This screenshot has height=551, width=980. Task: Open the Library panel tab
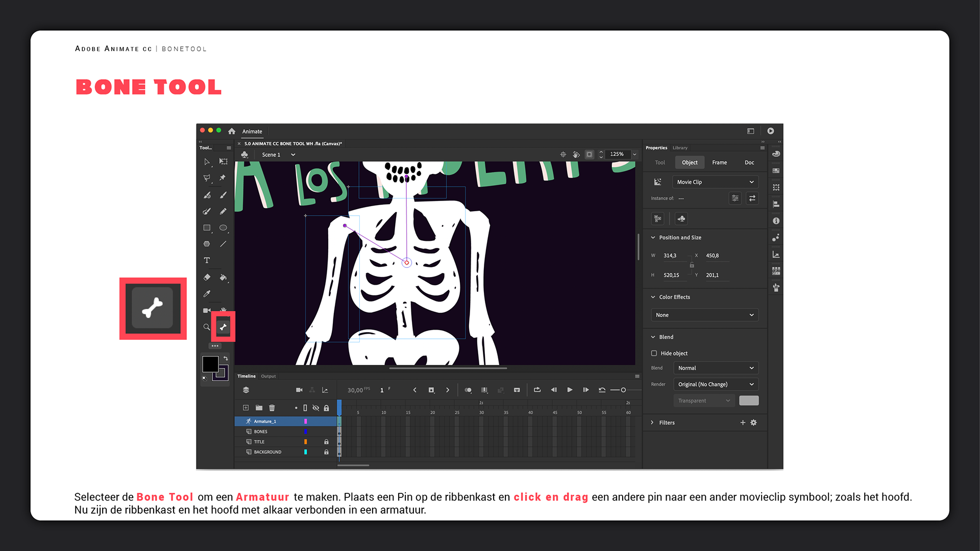pos(680,148)
